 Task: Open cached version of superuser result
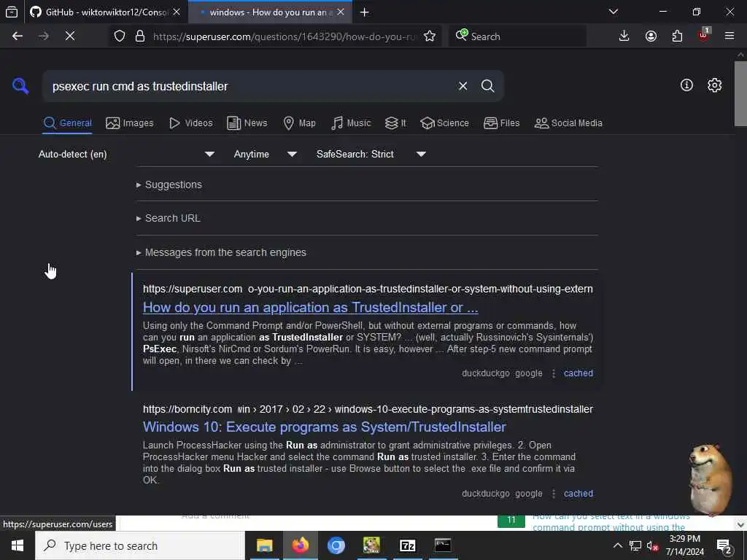point(578,373)
